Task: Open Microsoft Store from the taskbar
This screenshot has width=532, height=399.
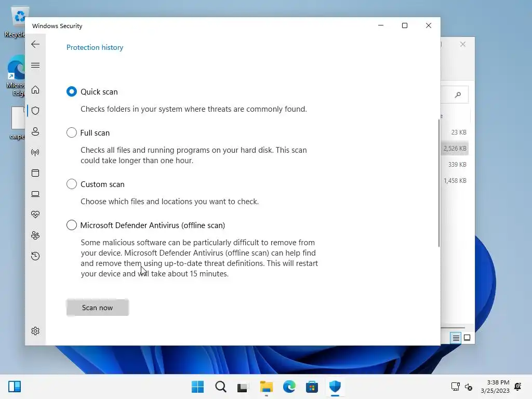Action: click(x=312, y=387)
